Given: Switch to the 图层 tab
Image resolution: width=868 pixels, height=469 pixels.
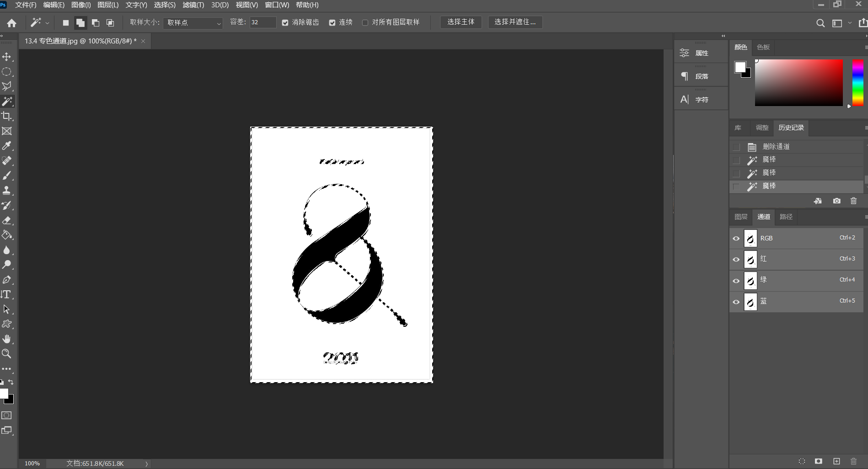Looking at the screenshot, I should [741, 217].
